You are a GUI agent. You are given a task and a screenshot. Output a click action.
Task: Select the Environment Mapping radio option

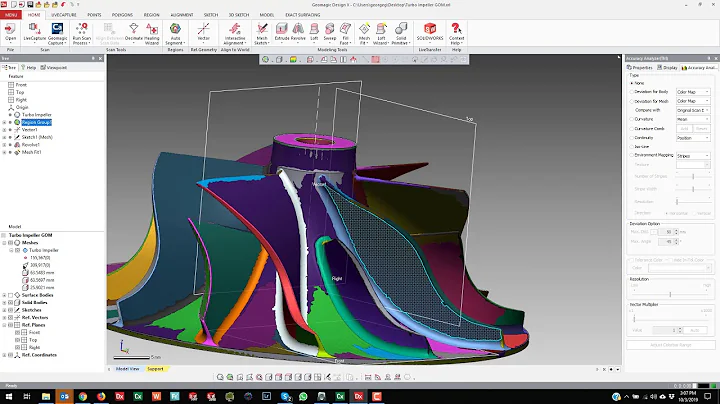(632, 155)
